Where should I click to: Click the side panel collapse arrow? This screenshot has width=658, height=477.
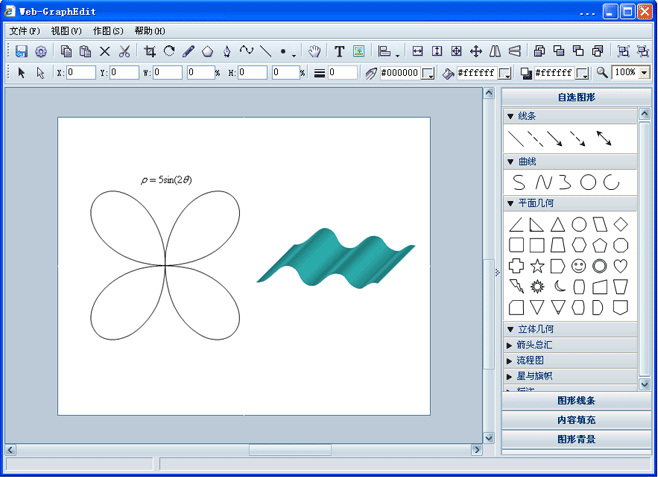(x=497, y=273)
